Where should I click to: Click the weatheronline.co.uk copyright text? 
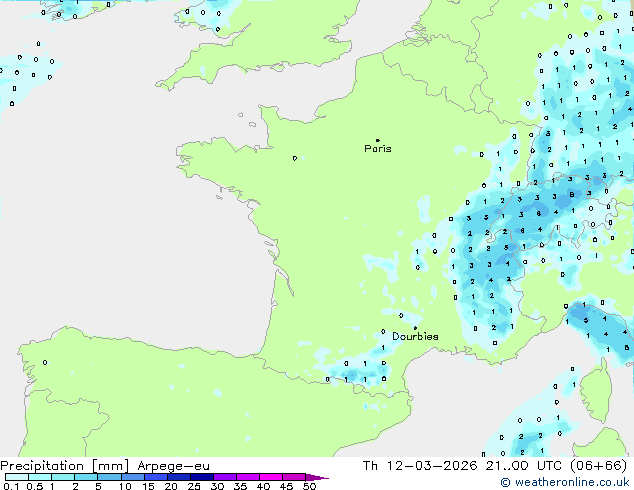pos(565,482)
